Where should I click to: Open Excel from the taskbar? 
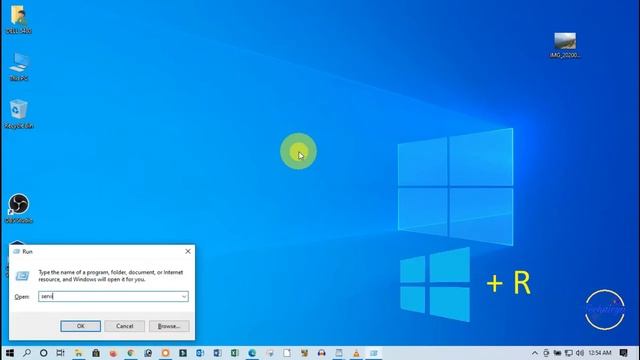pyautogui.click(x=235, y=353)
